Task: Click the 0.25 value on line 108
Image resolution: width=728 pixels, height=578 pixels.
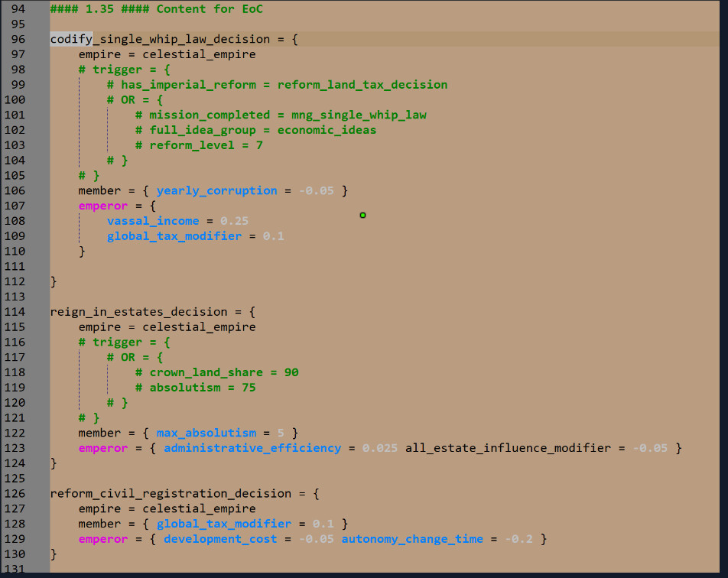Action: coord(235,221)
